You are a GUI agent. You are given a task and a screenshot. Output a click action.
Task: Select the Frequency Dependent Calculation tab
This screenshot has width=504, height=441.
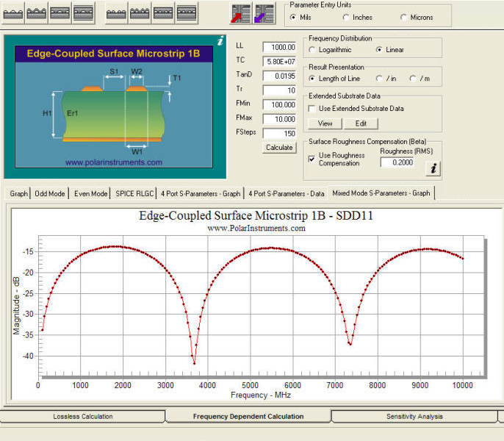click(x=248, y=416)
